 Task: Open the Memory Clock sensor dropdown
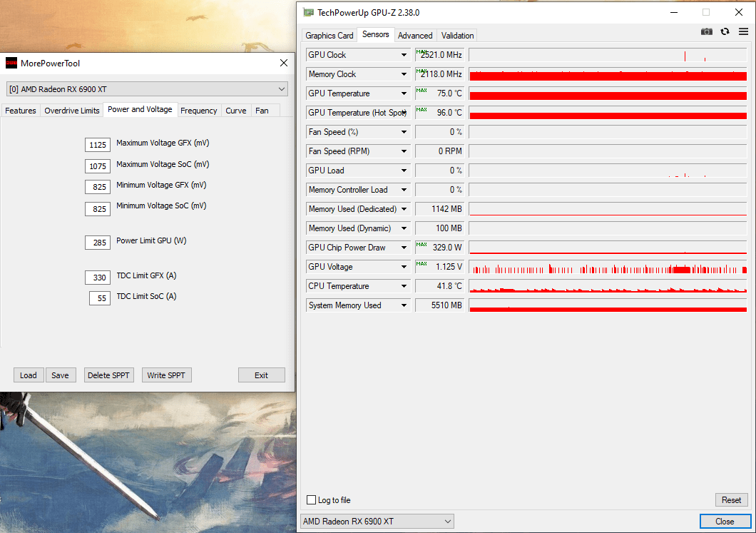point(404,74)
